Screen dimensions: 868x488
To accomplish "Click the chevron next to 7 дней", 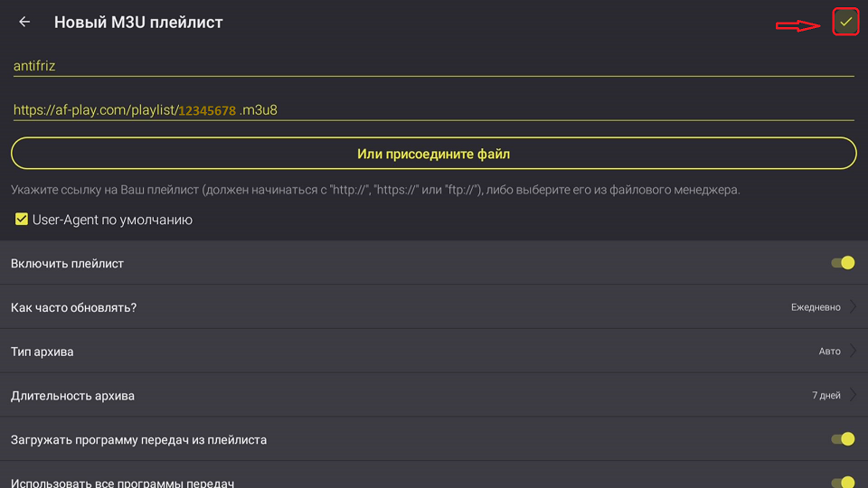I will coord(853,396).
